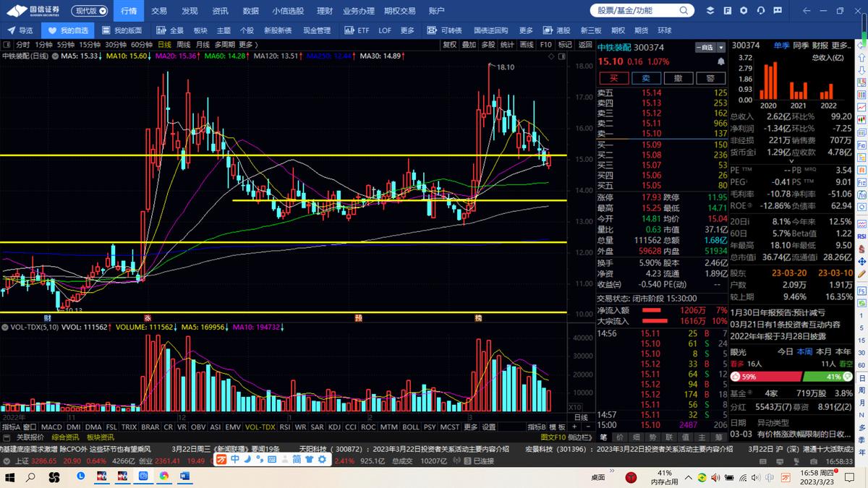Image resolution: width=868 pixels, height=488 pixels.
Task: Toggle the 同季 quarterly comparison view
Action: (x=801, y=45)
